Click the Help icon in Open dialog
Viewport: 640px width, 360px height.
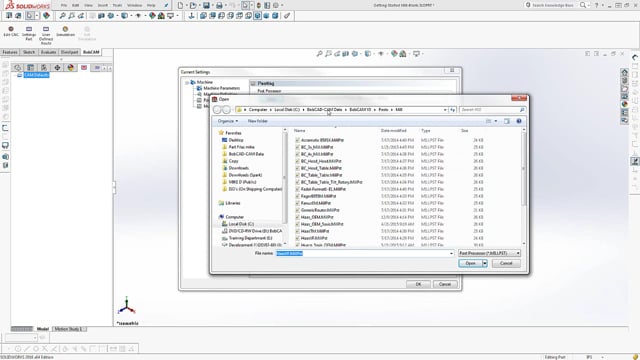519,121
